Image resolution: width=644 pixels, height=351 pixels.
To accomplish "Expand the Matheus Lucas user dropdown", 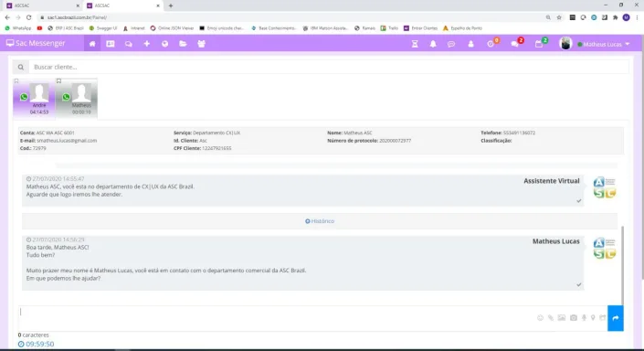I will point(603,44).
